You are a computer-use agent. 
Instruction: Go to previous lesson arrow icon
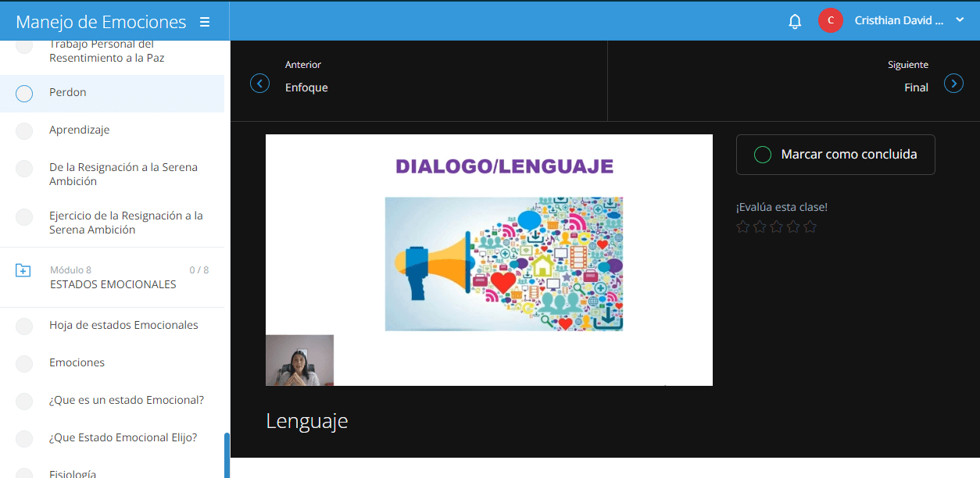[x=259, y=83]
